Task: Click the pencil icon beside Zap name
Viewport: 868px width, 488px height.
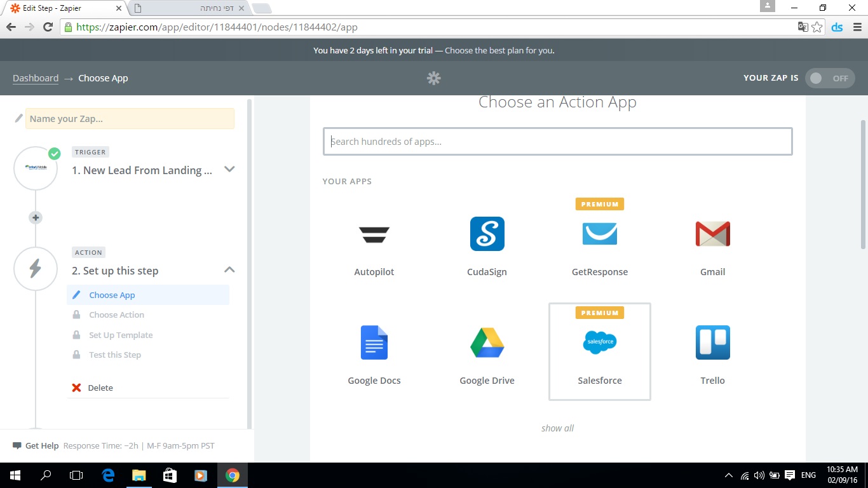Action: click(x=19, y=118)
